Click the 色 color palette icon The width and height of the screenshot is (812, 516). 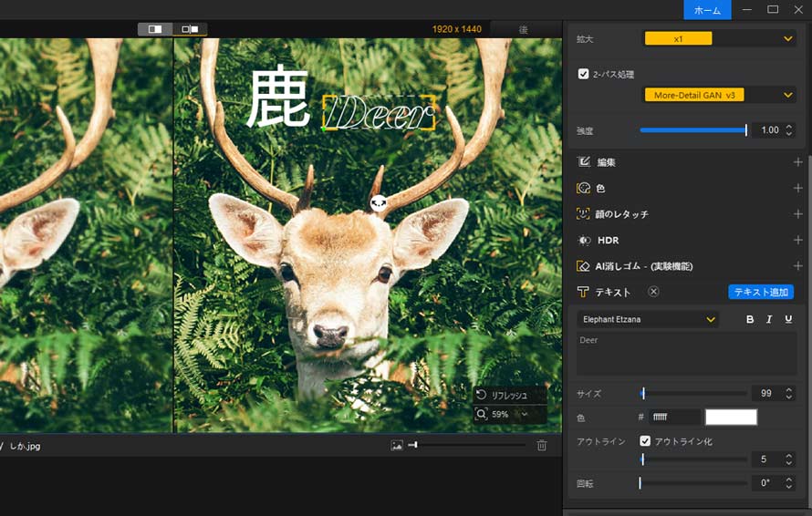click(584, 188)
